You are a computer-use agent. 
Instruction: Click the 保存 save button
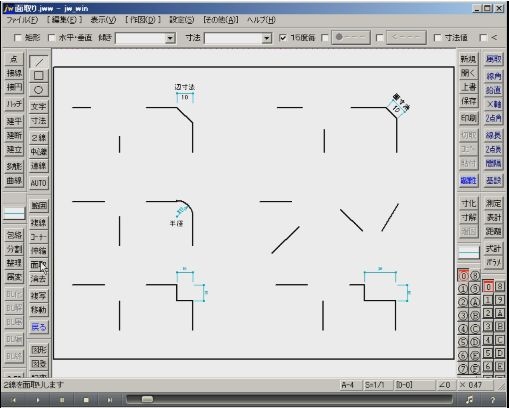click(x=468, y=101)
